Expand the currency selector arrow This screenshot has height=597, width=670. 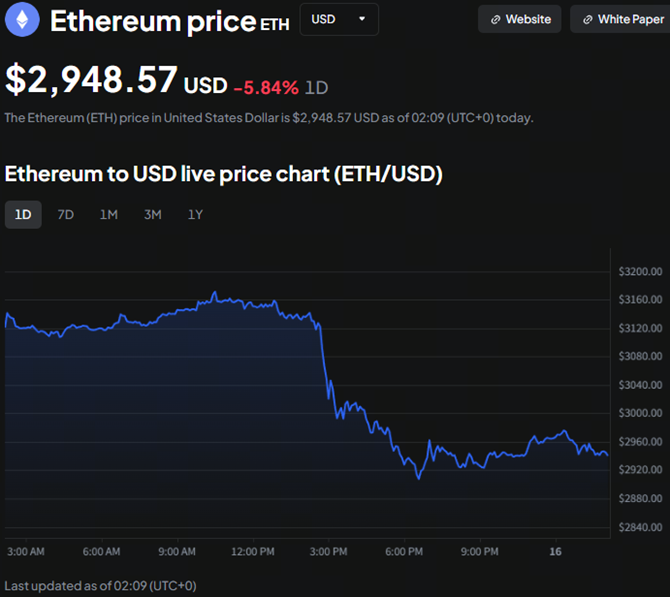[362, 19]
